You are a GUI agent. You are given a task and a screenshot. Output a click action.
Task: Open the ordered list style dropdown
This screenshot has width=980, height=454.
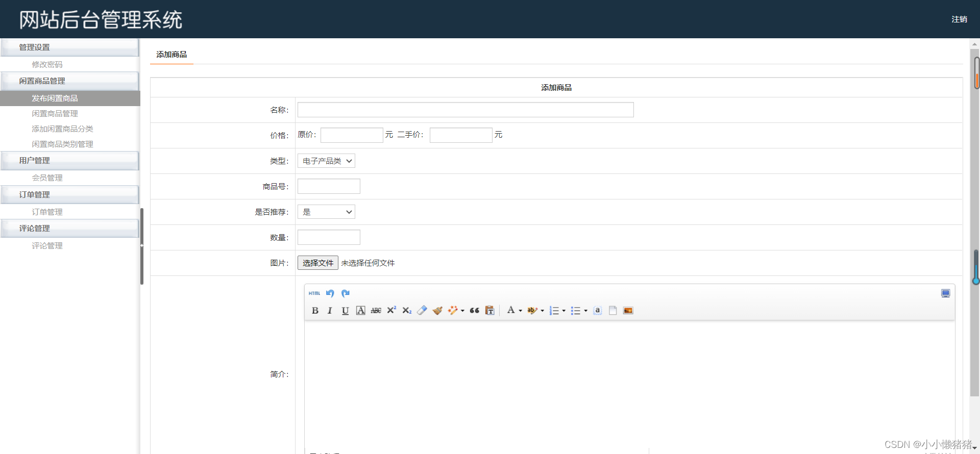pyautogui.click(x=564, y=311)
